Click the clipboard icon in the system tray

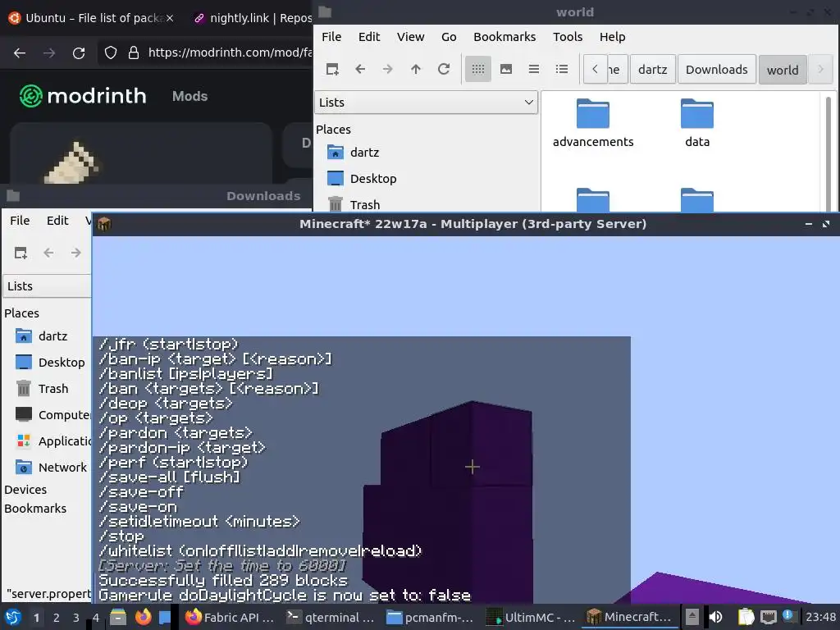point(746,617)
